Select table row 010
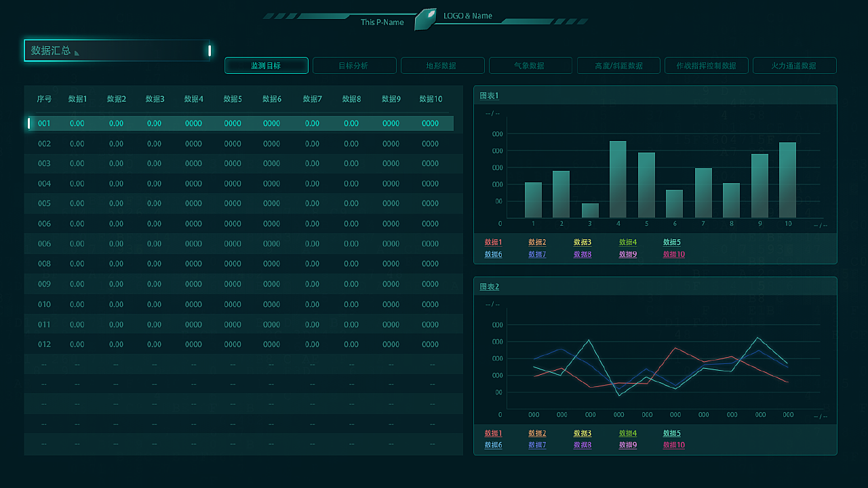Viewport: 868px width, 488px height. (x=243, y=304)
